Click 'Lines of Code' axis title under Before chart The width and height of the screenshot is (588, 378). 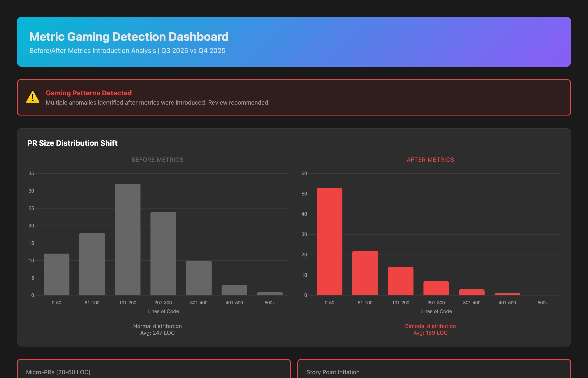click(x=163, y=311)
